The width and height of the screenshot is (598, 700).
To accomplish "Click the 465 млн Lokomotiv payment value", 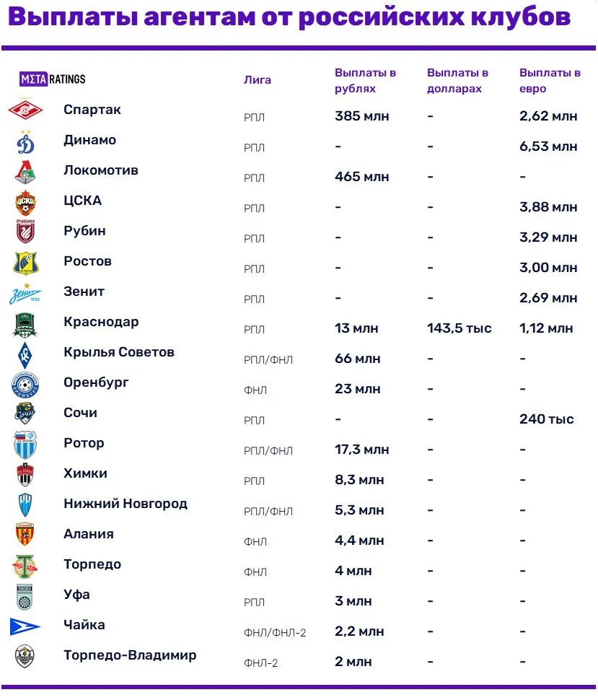I will [x=362, y=177].
